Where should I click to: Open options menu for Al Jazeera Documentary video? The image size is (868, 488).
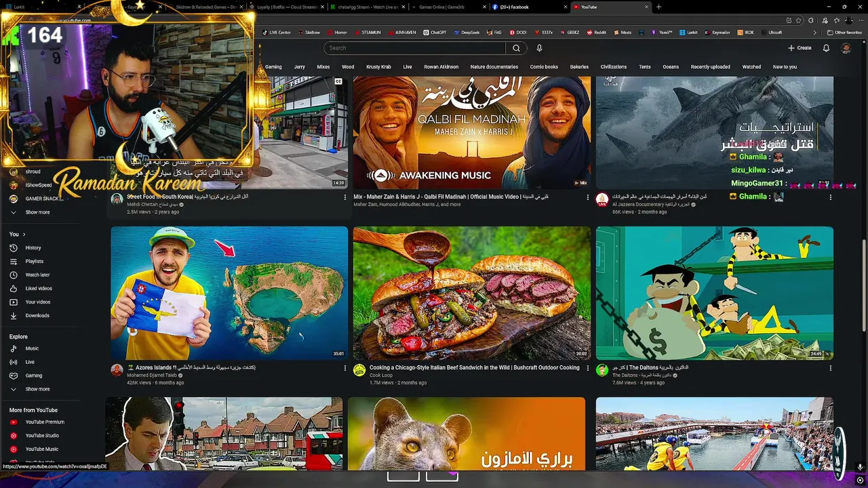click(830, 197)
